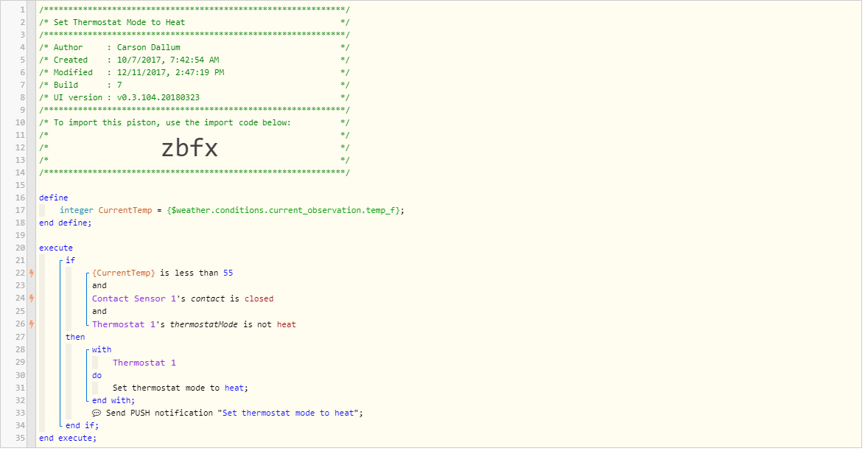
Task: Click the 'and' operator on line 25
Action: (99, 311)
